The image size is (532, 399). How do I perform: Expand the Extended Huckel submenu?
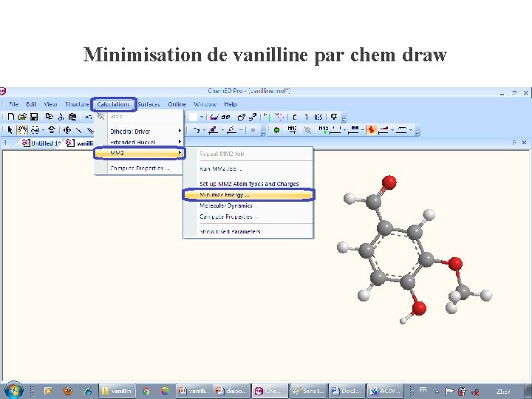tap(139, 142)
